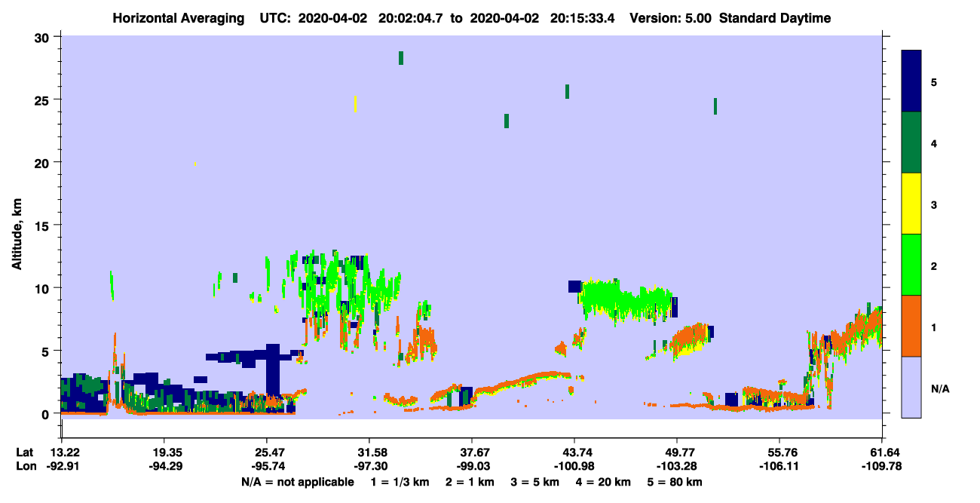Click the colorbar label 3
980x503 pixels.
click(933, 204)
